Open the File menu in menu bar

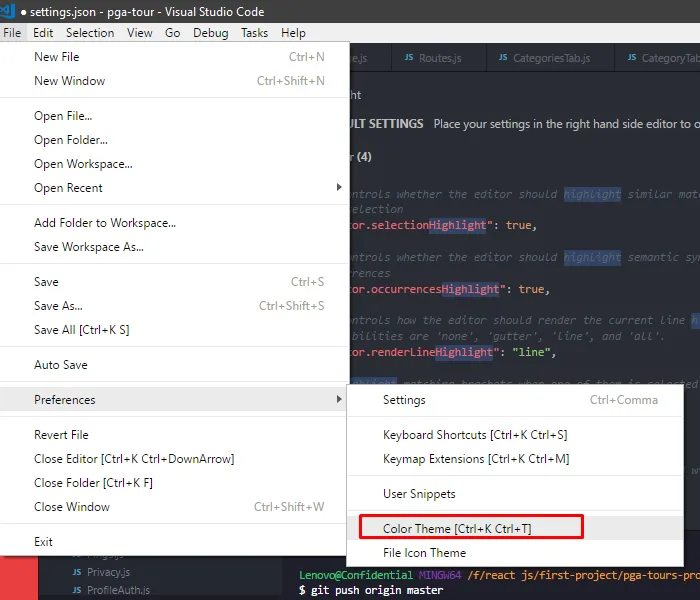(12, 33)
